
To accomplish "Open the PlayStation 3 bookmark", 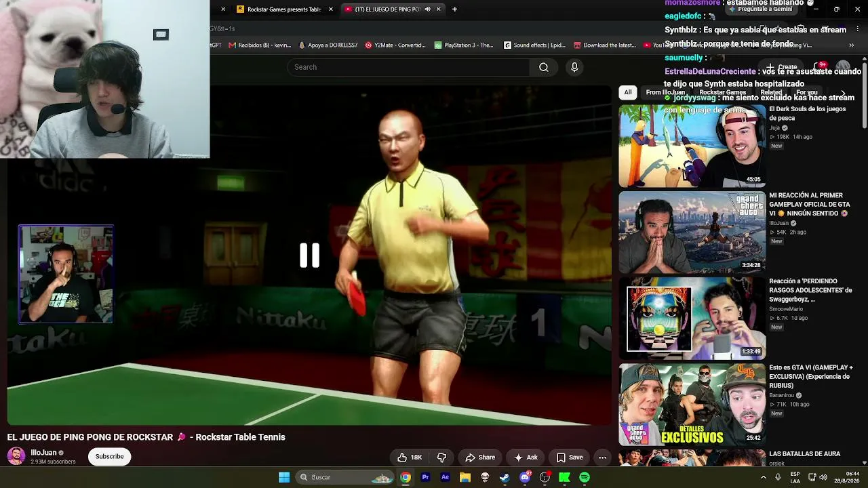I will tap(464, 45).
